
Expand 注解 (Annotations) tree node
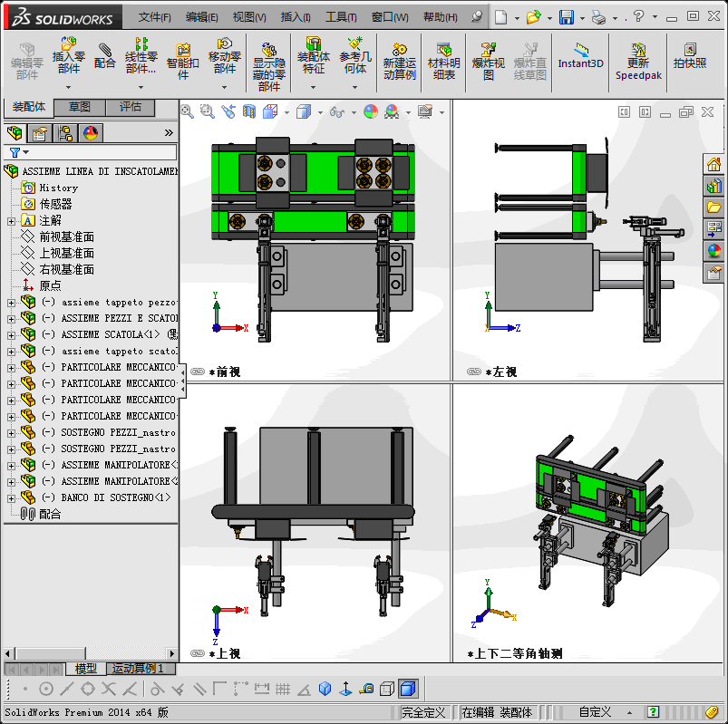(11, 221)
